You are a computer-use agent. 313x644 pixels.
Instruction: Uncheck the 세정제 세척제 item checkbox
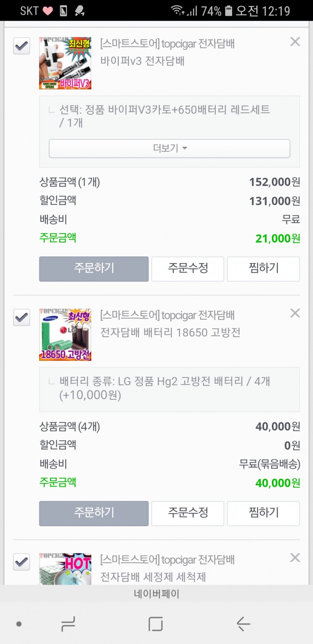(x=21, y=562)
